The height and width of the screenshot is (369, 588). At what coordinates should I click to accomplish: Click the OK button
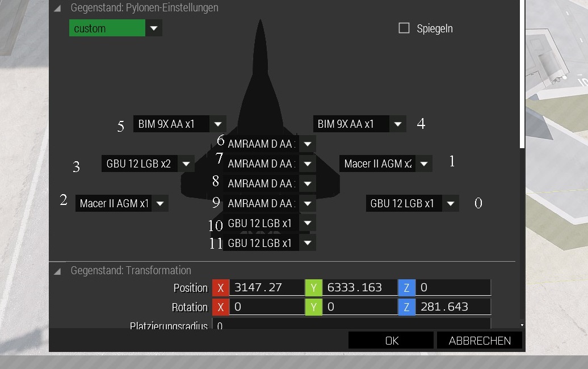[391, 341]
